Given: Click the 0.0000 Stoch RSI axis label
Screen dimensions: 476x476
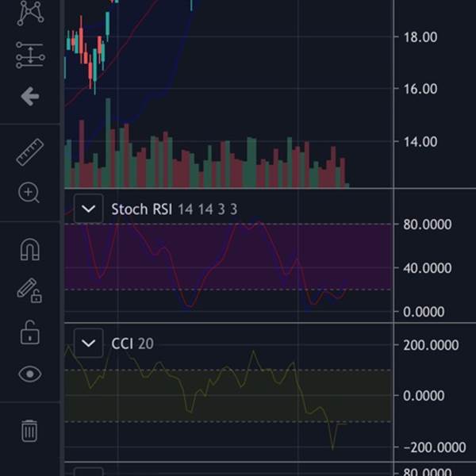Looking at the screenshot, I should [424, 312].
